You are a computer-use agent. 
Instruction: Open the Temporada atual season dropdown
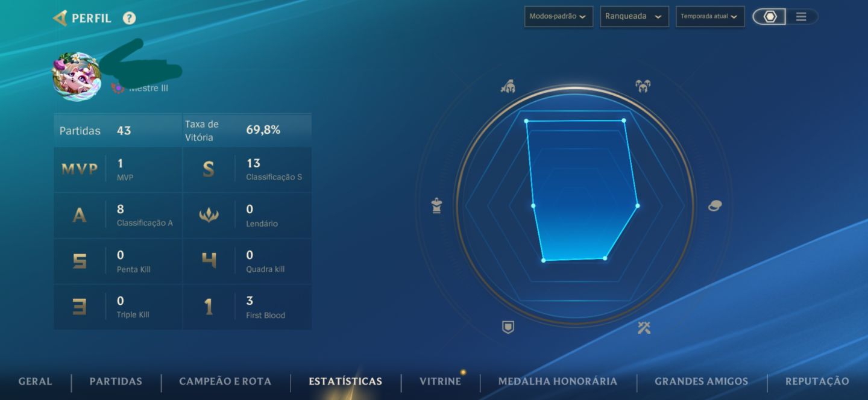point(710,16)
